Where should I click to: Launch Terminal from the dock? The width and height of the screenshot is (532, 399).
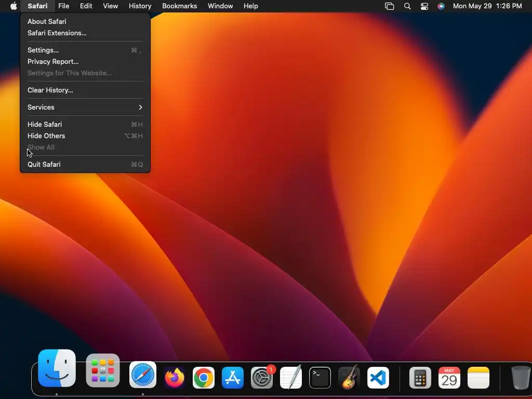tap(320, 377)
